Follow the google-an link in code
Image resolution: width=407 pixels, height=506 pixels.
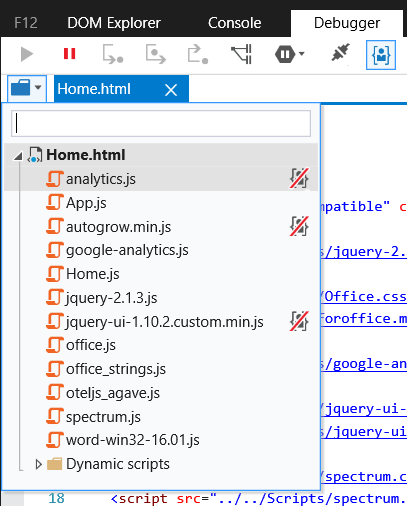pyautogui.click(x=364, y=364)
